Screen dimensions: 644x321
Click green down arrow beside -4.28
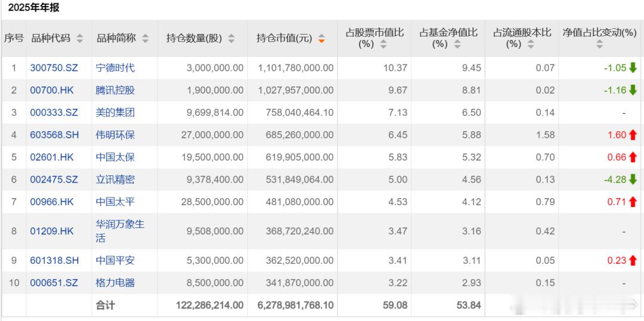point(633,179)
